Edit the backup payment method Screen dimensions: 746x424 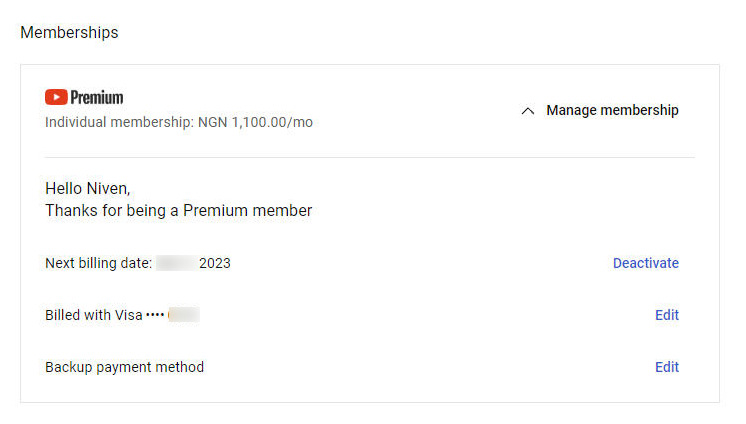(667, 367)
